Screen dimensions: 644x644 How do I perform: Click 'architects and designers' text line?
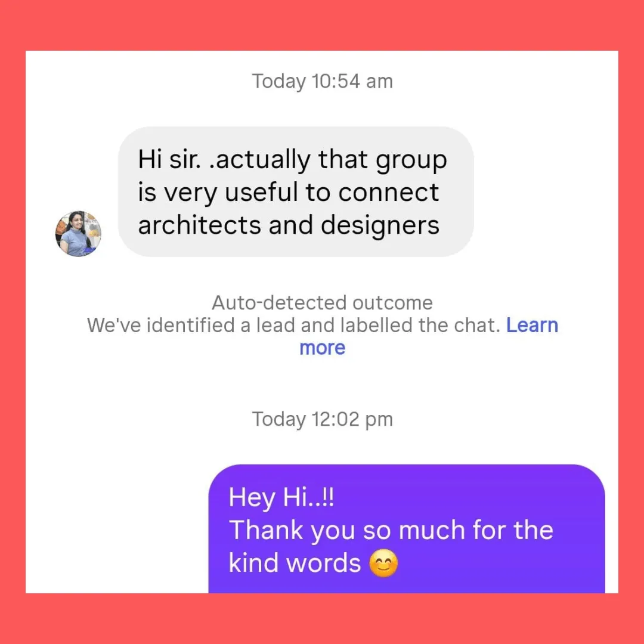[x=289, y=225]
